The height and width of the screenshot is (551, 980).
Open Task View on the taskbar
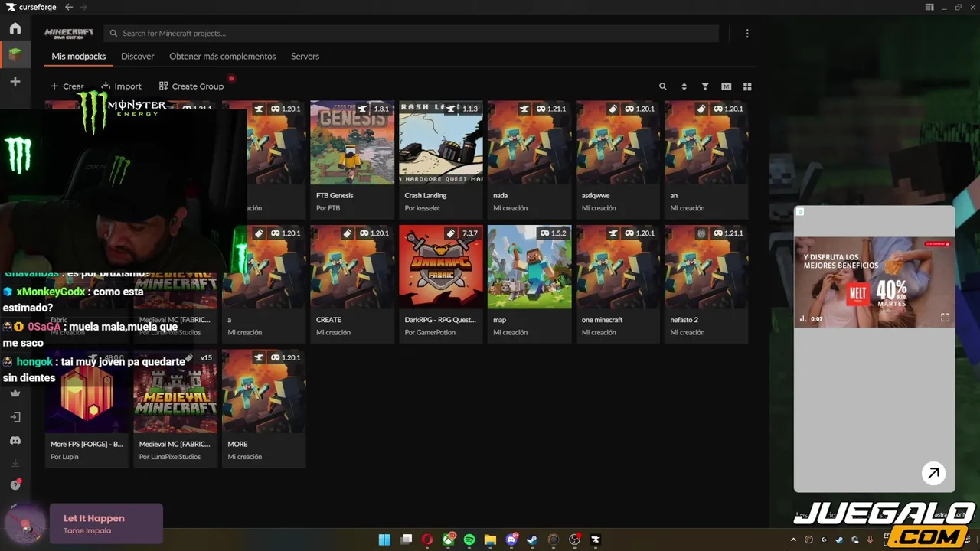[x=407, y=540]
